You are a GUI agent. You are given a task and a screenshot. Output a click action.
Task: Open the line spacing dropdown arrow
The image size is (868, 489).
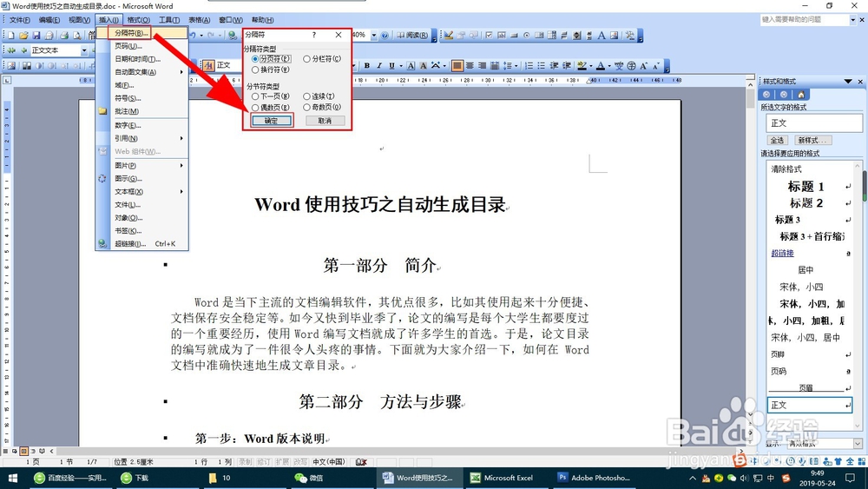tap(516, 65)
